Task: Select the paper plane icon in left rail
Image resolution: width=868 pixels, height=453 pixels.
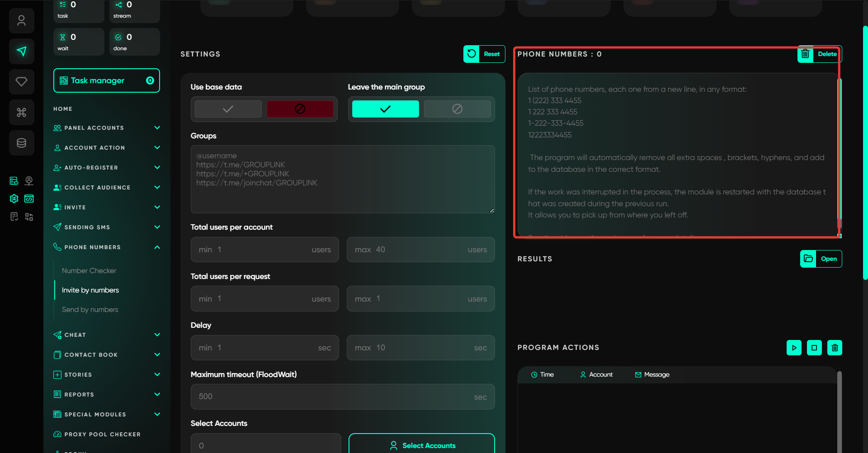Action: coord(21,51)
